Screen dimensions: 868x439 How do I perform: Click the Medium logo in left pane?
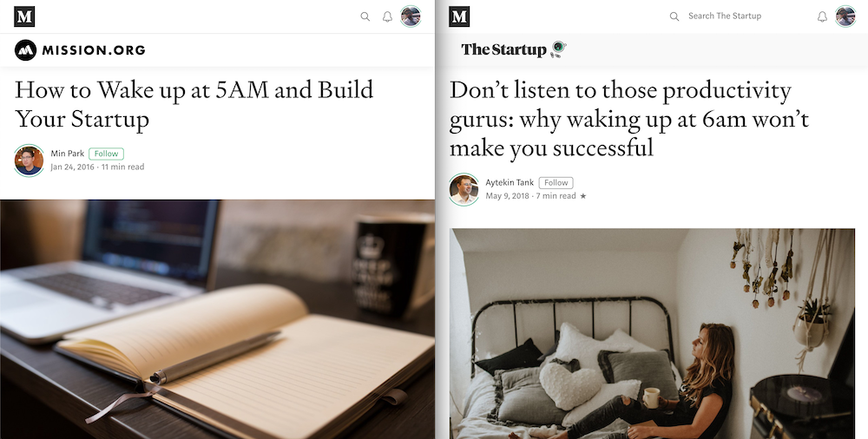tap(24, 16)
